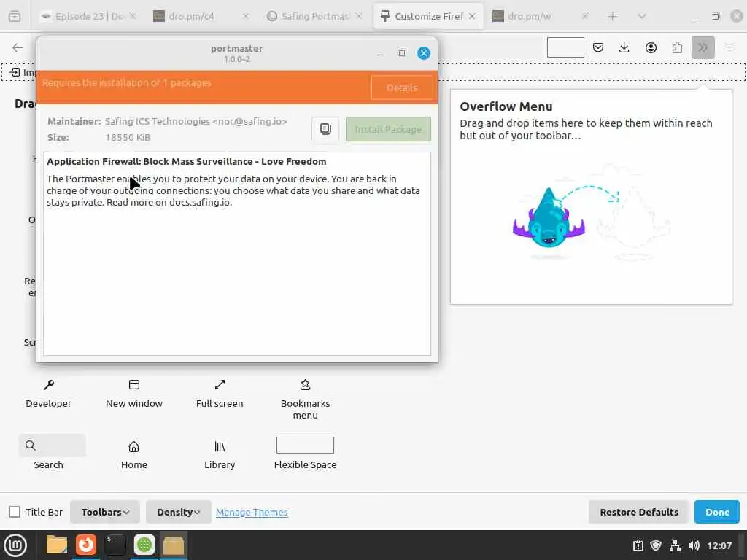Screen dimensions: 747x560
Task: Open the volume speaker tray icon
Action: tap(694, 545)
